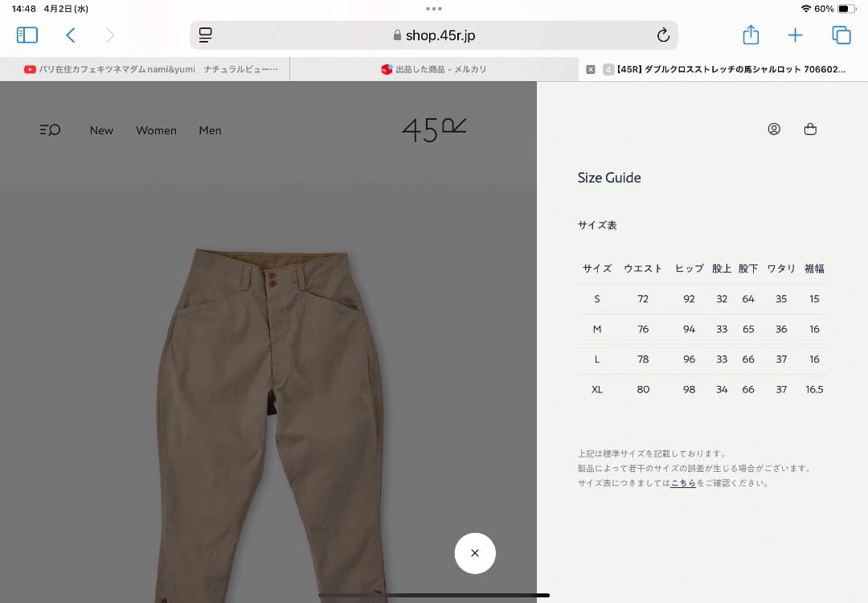This screenshot has height=603, width=868.
Task: Add a new tab
Action: 795,35
